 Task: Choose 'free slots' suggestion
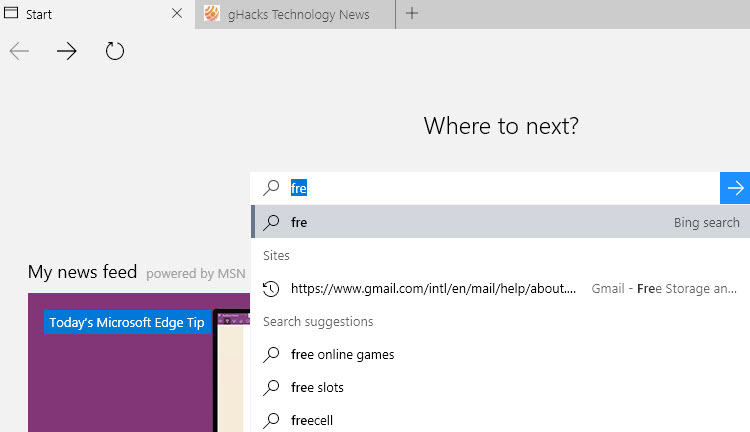(x=500, y=388)
